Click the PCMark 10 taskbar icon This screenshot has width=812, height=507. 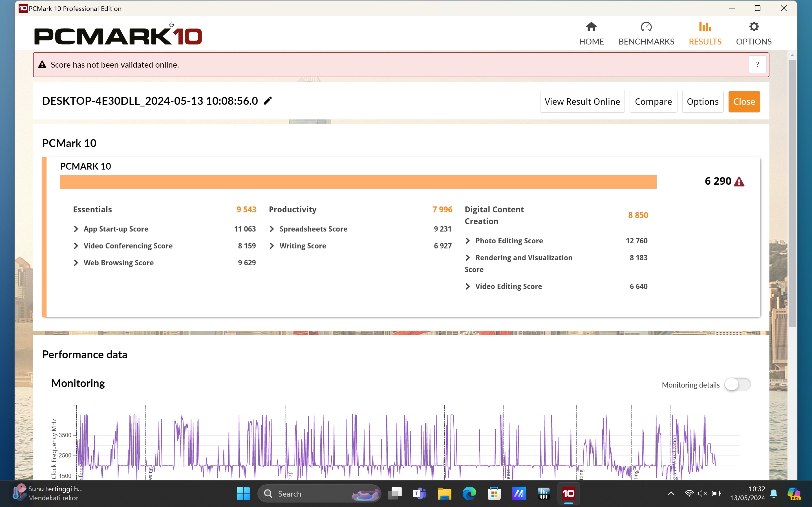tap(568, 493)
